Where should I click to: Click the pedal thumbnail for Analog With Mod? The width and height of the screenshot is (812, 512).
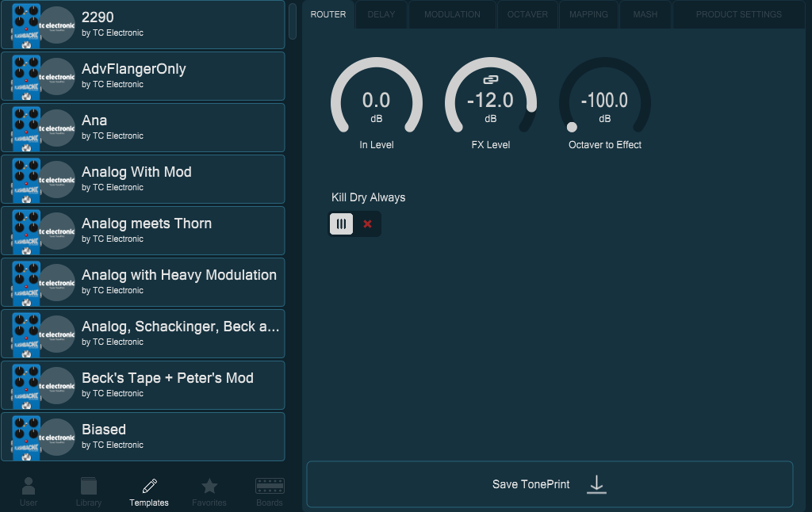pyautogui.click(x=26, y=180)
